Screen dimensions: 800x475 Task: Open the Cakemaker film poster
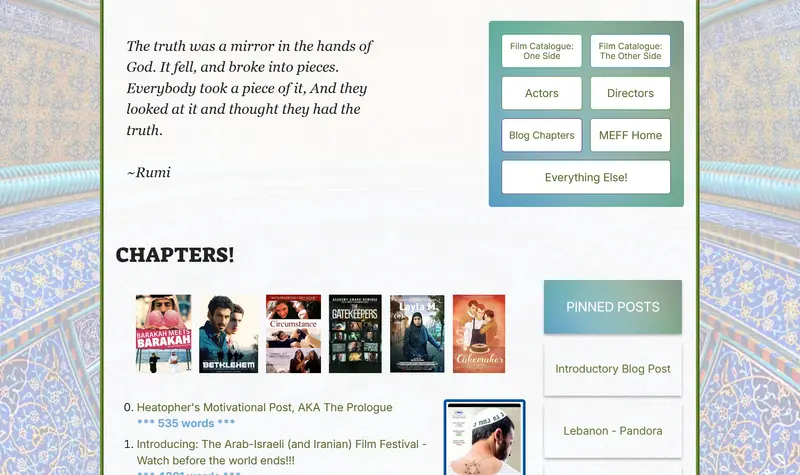coord(479,334)
